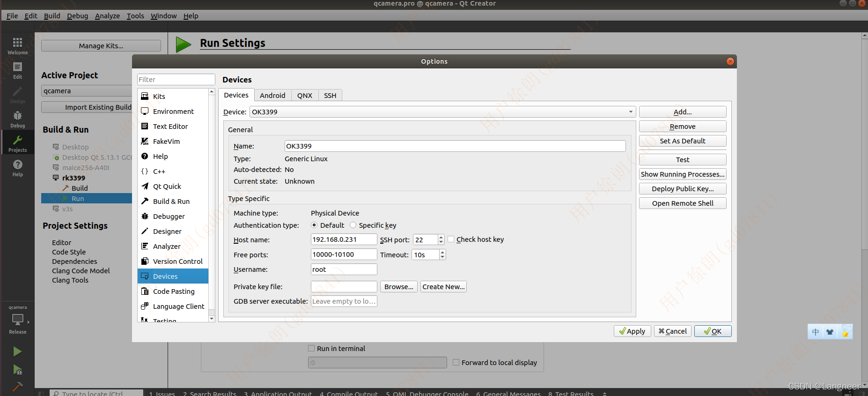Image resolution: width=868 pixels, height=396 pixels.
Task: Open Analyzer options category
Action: coord(173,246)
